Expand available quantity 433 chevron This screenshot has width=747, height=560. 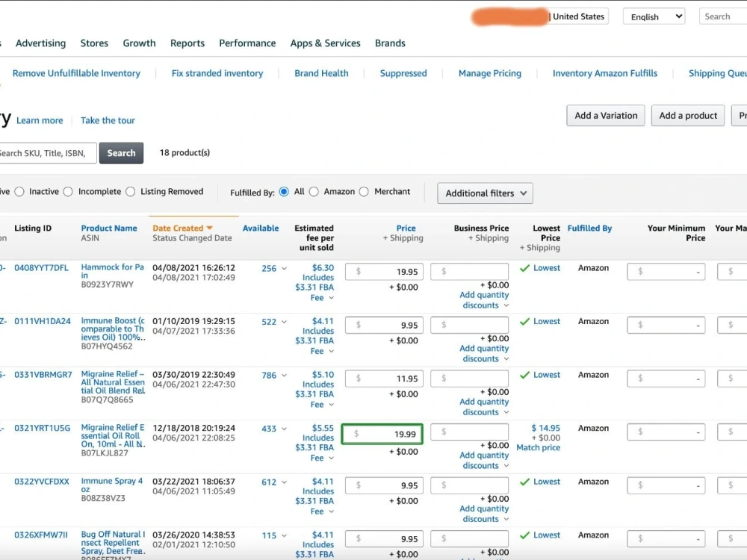point(284,429)
